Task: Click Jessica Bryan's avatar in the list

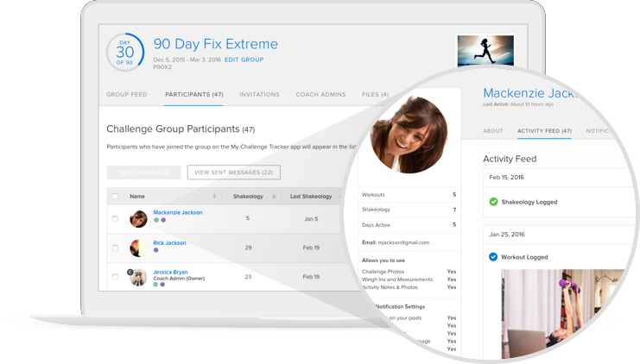Action: [138, 277]
